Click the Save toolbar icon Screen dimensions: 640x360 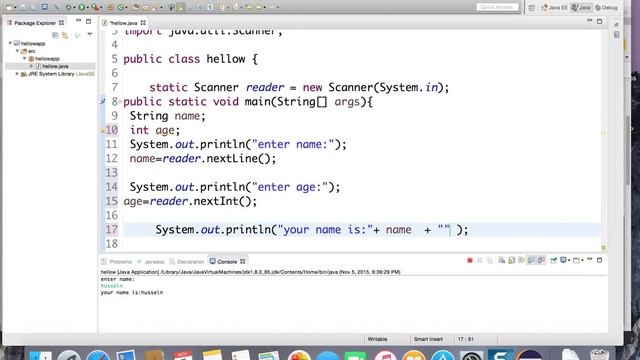23,7
